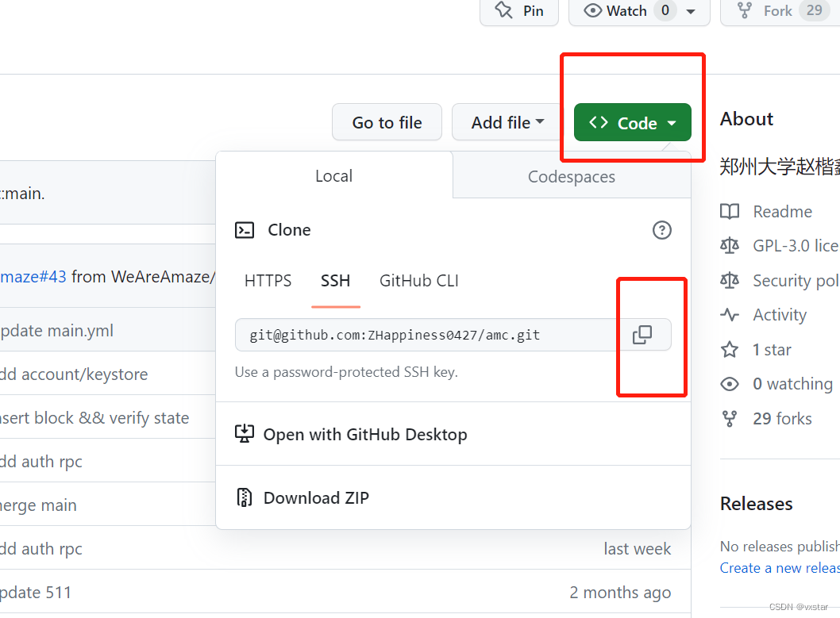Click the '2 months ago' timestamp
Image resolution: width=840 pixels, height=618 pixels.
[x=620, y=593]
